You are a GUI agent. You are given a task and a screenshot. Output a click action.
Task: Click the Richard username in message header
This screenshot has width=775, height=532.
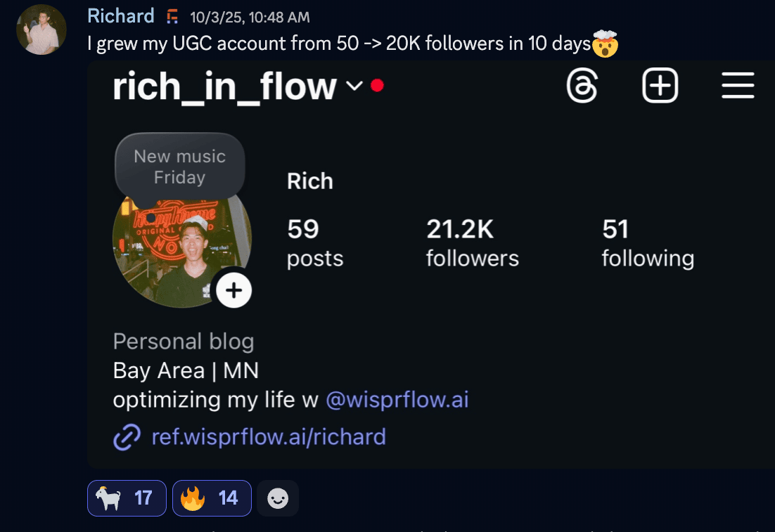tap(120, 15)
